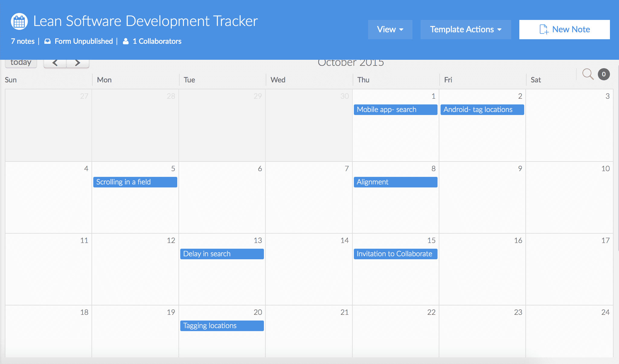
Task: Click the View dropdown arrow
Action: tap(402, 29)
